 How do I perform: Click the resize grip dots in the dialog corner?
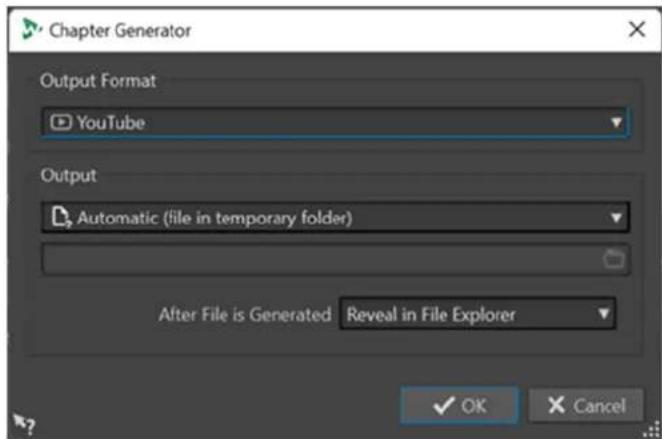(652, 430)
